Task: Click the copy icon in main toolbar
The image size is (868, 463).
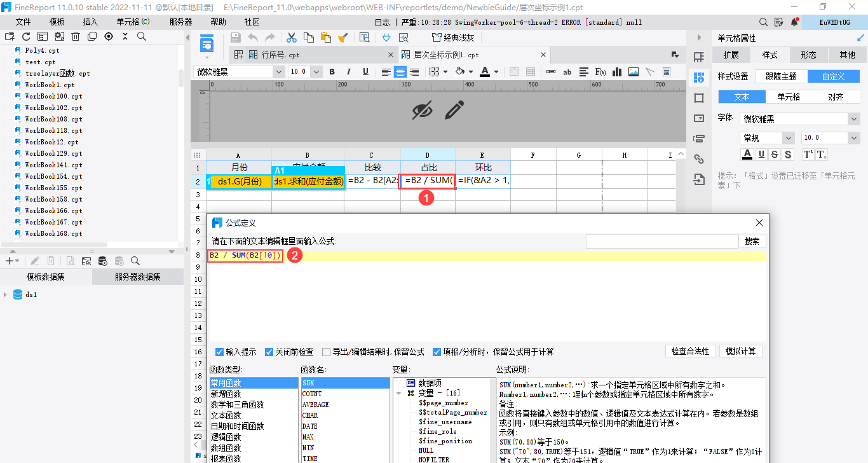Action: [x=309, y=38]
